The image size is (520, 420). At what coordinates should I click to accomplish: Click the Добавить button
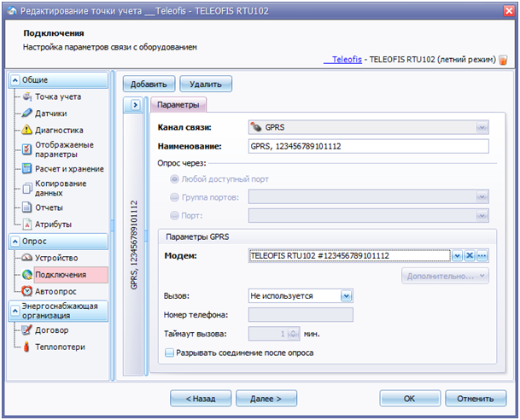click(x=149, y=85)
